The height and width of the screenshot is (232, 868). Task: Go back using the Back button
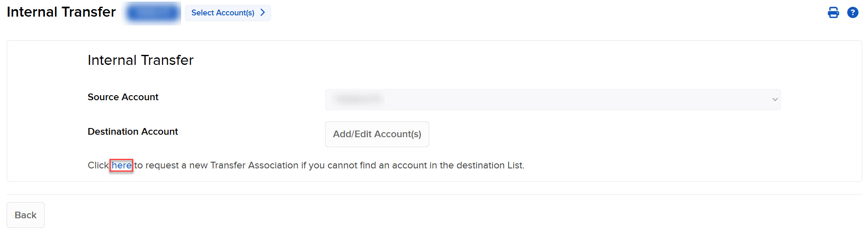click(25, 215)
